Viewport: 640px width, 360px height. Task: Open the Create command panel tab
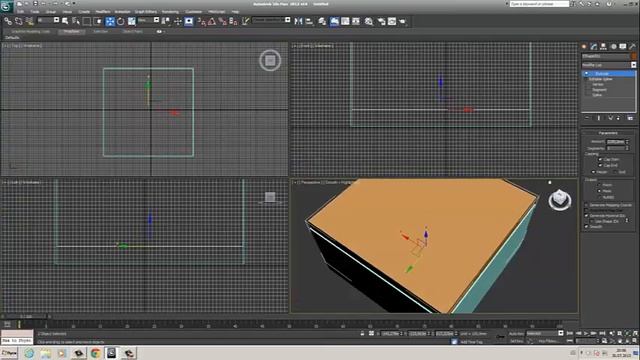click(x=584, y=47)
